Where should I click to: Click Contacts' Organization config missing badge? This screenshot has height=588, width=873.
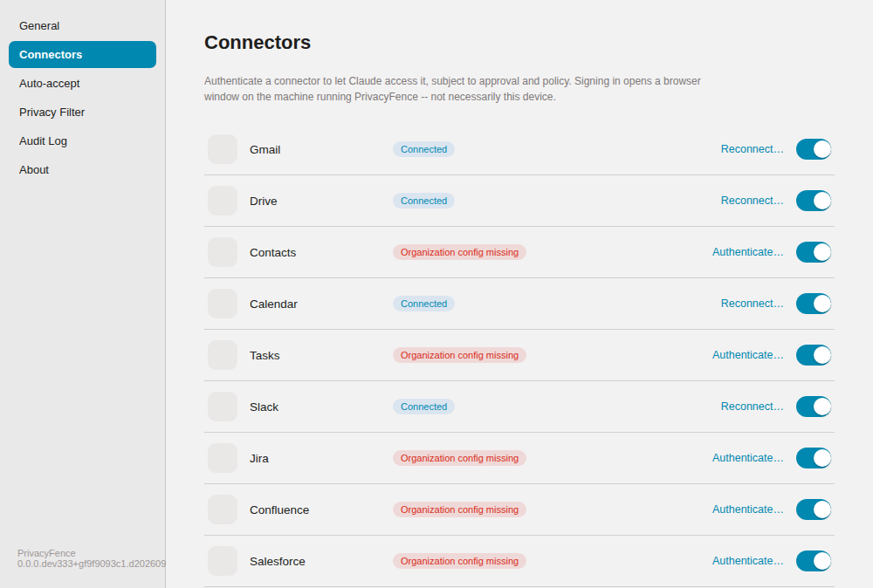(x=459, y=252)
